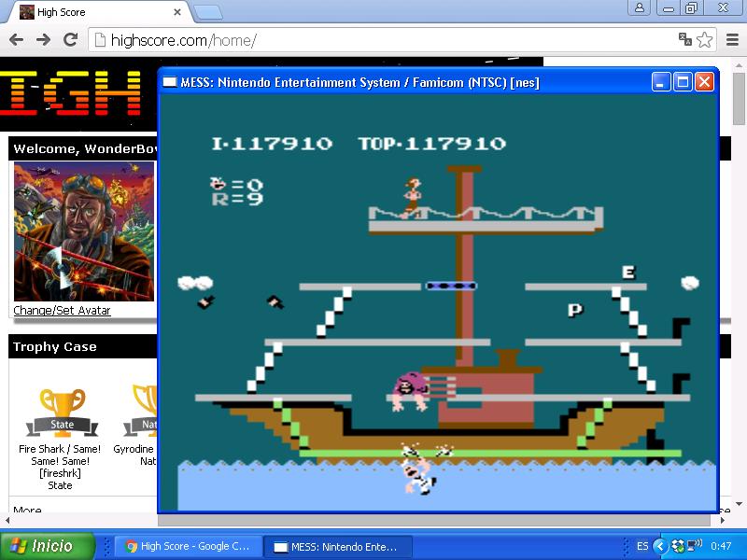Screen dimensions: 747x560
Task: Close the High Score tab
Action: (176, 12)
